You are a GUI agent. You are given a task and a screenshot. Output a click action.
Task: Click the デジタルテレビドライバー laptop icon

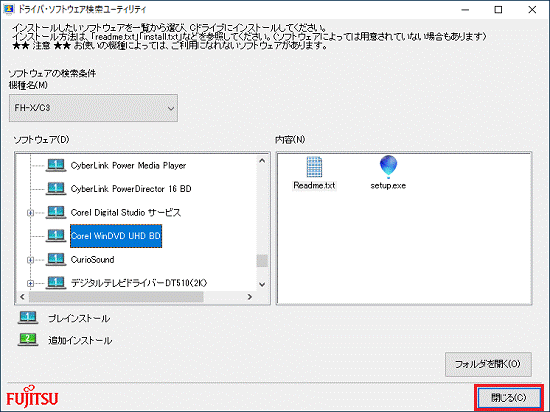(56, 282)
